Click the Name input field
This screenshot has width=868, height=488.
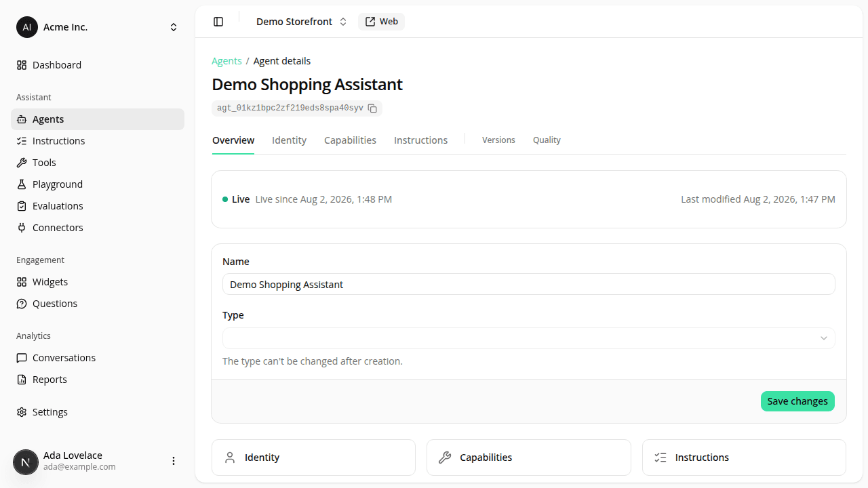529,284
